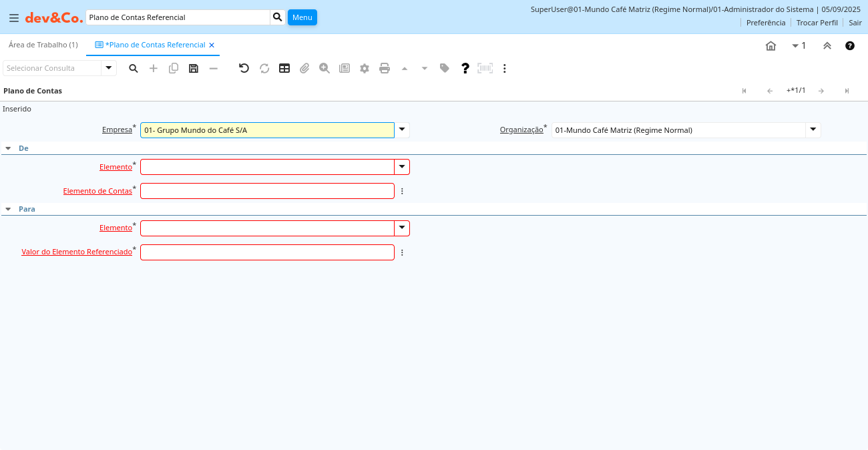Viewport: 868px width, 450px height.
Task: Switch to Área de Trabalho tab
Action: tap(43, 45)
